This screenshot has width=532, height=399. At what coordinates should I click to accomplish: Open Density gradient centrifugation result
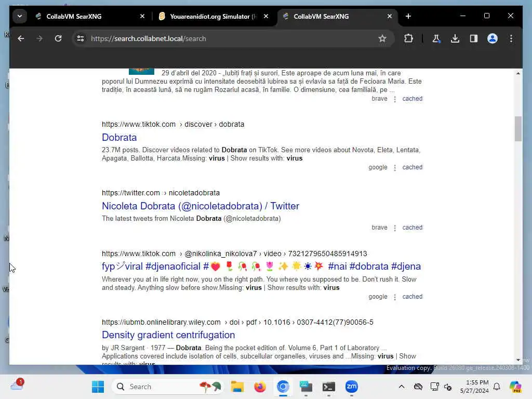(168, 335)
